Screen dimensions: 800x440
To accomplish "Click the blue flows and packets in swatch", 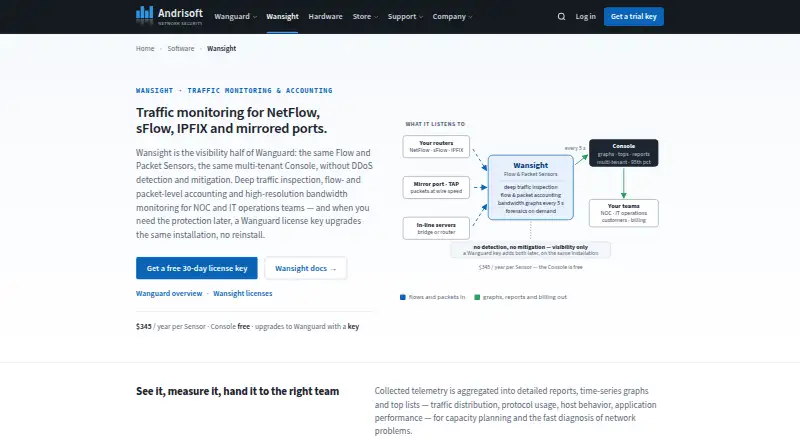I will point(403,297).
